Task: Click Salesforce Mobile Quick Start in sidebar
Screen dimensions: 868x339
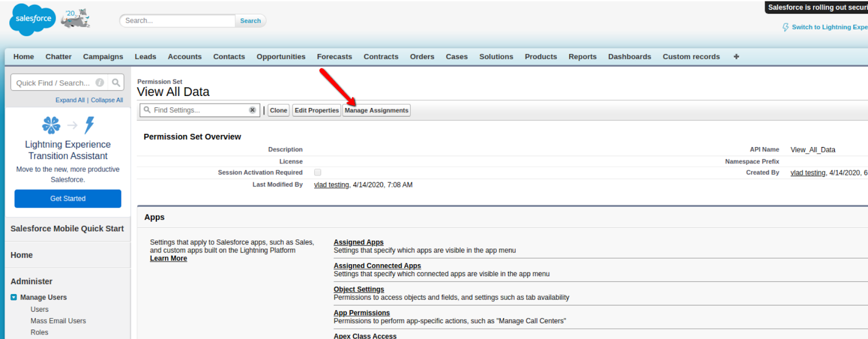Action: 67,228
